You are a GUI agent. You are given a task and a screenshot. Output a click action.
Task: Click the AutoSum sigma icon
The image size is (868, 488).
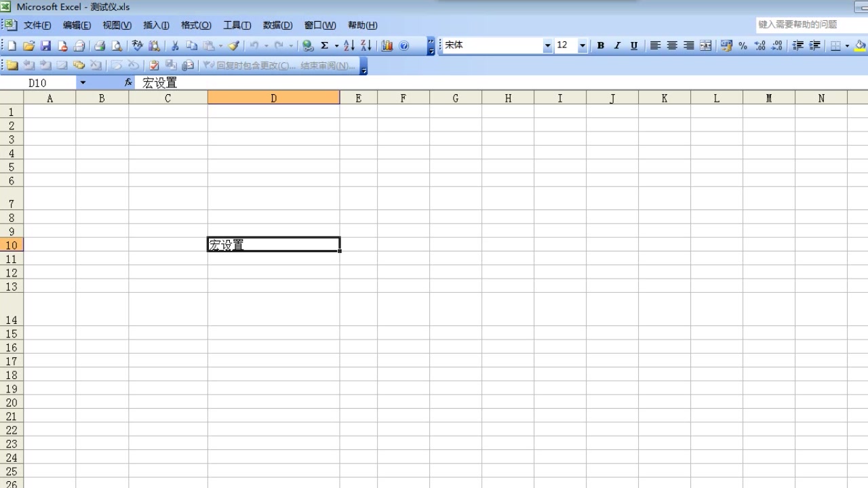pos(325,46)
